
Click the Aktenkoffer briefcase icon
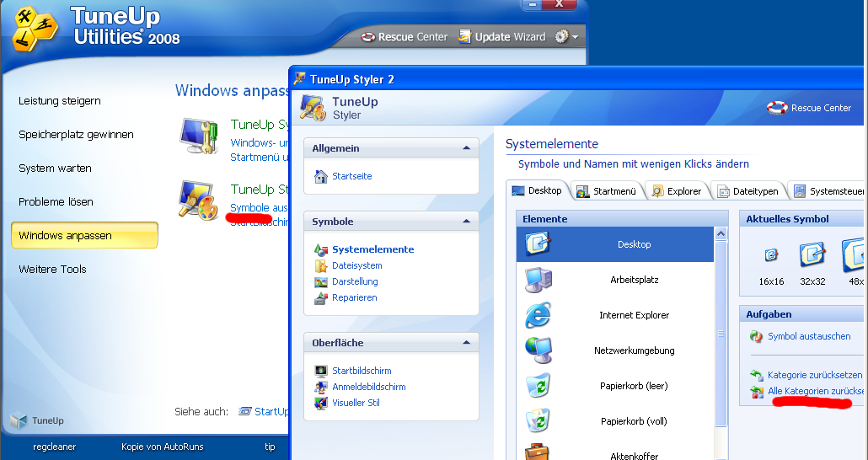[x=537, y=452]
